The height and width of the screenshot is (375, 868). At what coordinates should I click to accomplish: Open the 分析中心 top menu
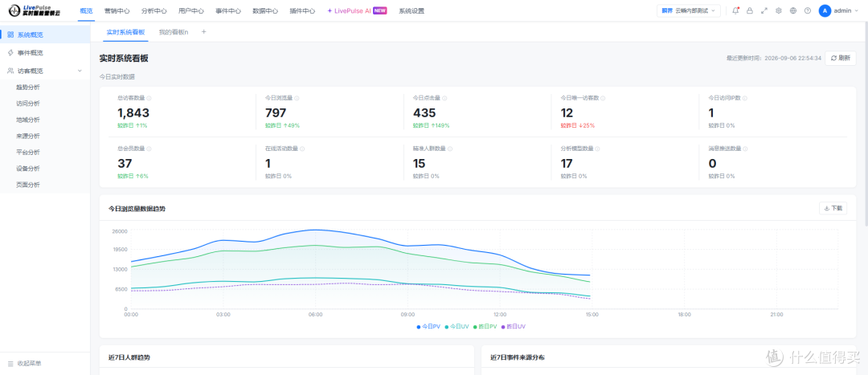click(154, 10)
